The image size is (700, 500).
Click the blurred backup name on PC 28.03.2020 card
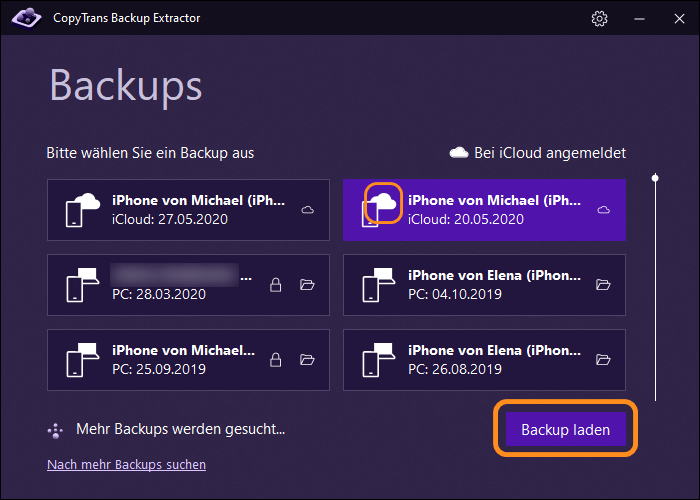click(174, 275)
